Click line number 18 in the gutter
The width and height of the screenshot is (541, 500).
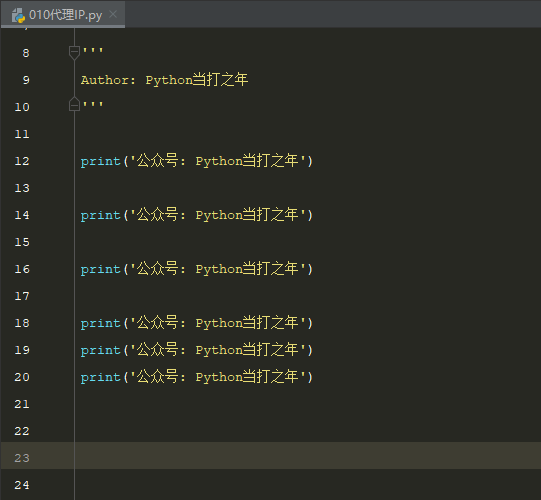22,323
